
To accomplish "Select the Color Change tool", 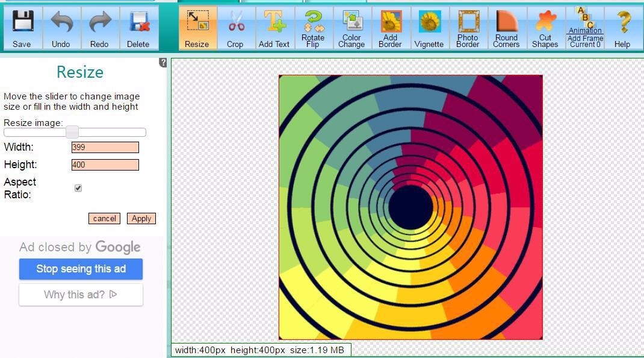I will tap(351, 28).
